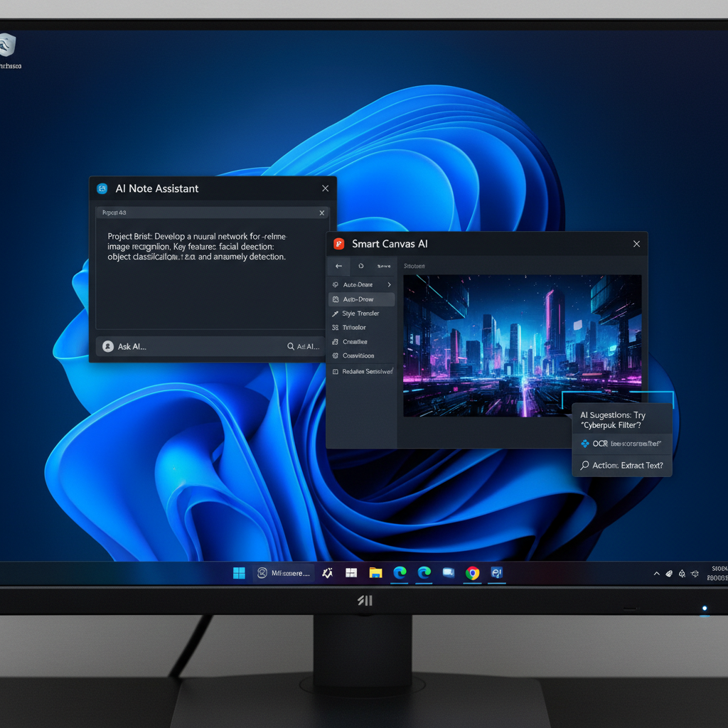
Task: Click the Smart Canvas AI back arrow
Action: [338, 266]
